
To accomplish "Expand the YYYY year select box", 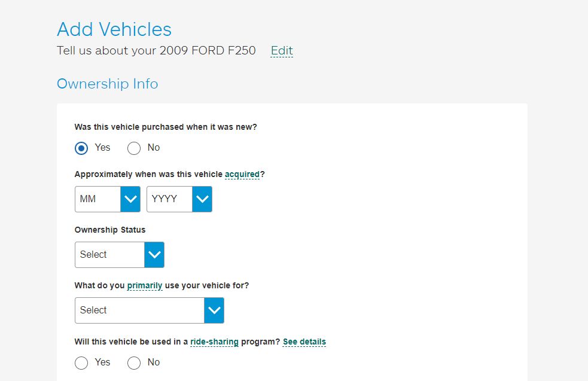I will pyautogui.click(x=179, y=199).
